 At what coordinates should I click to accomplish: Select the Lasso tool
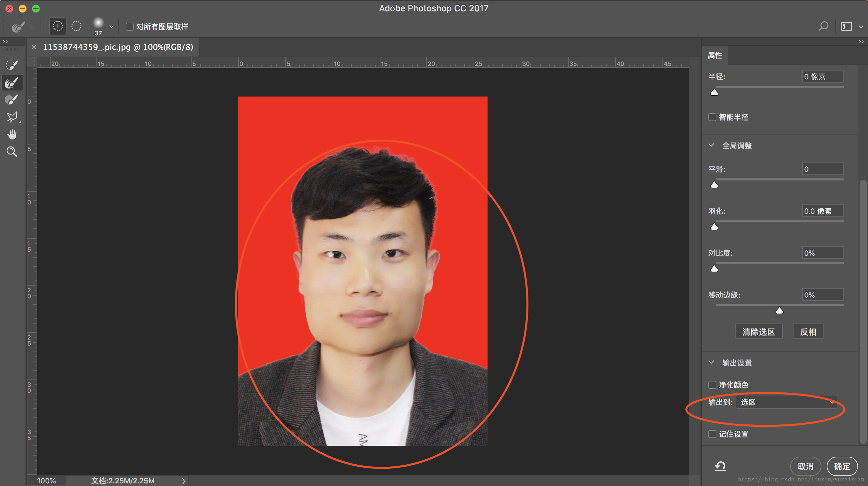[12, 117]
